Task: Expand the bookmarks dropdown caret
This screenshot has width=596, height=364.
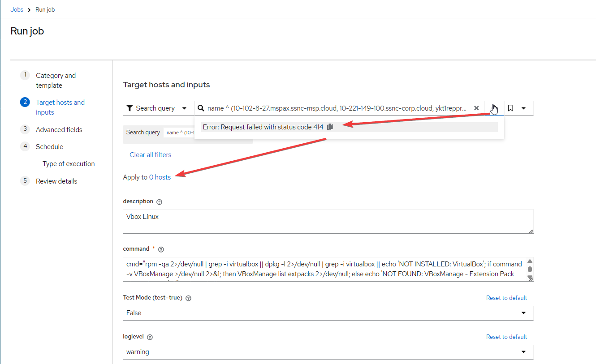Action: (523, 108)
